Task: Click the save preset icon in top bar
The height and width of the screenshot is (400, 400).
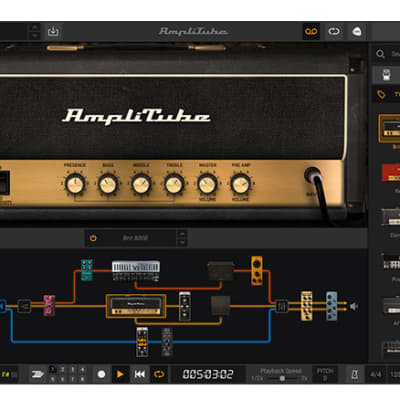Action: 53,32
